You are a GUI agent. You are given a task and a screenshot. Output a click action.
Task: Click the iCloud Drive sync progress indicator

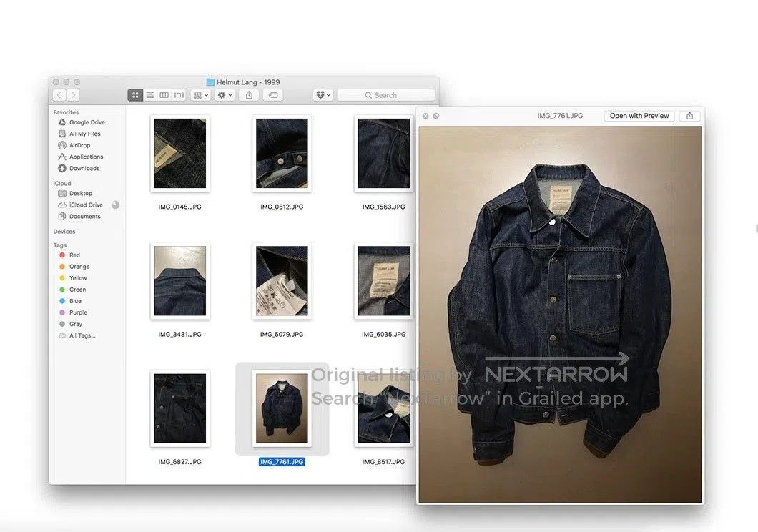[116, 205]
